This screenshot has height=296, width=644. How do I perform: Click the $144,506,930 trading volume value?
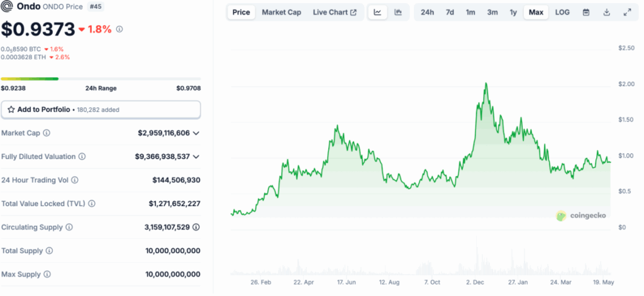click(176, 180)
